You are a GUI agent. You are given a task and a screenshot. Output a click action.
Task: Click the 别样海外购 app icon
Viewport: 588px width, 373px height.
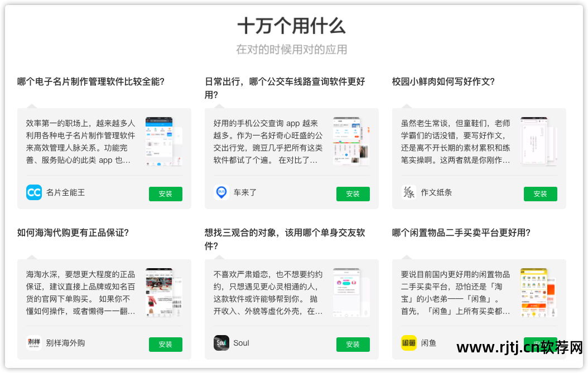[x=33, y=343]
